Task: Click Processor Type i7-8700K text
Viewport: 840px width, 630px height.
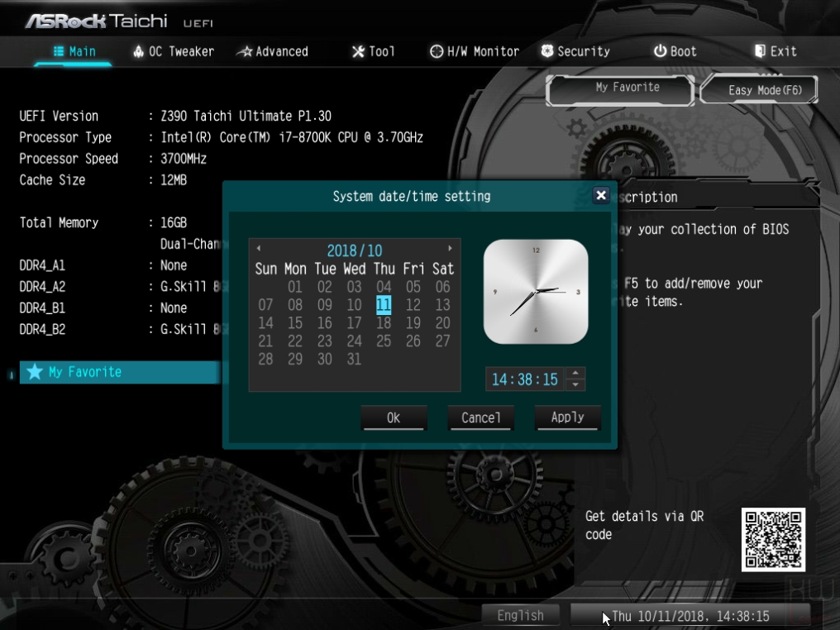Action: (x=292, y=138)
